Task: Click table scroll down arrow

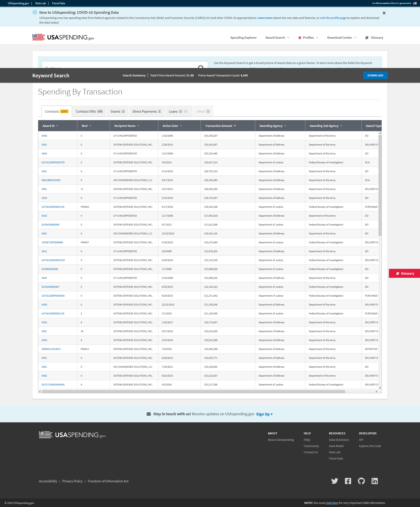Action: [380, 388]
